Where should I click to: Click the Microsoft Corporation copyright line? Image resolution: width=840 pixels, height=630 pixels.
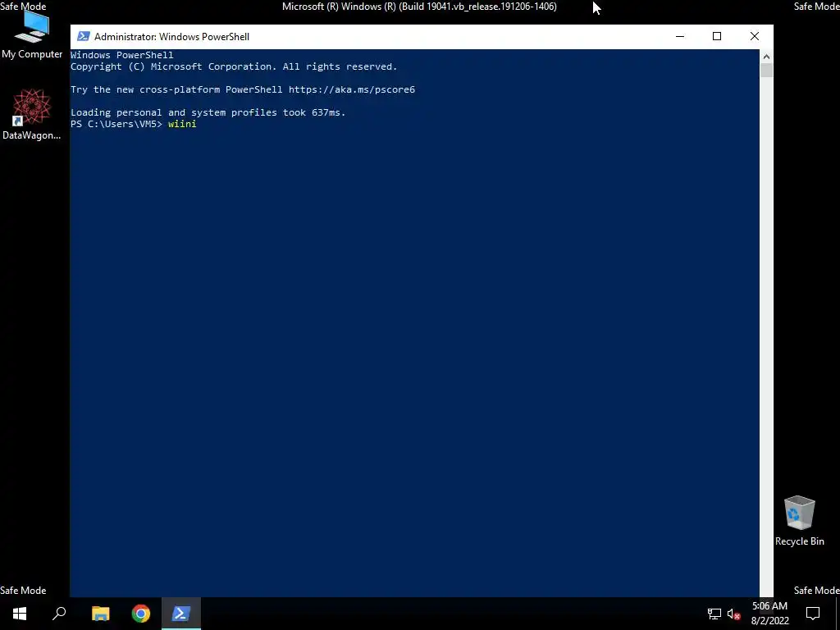click(234, 66)
